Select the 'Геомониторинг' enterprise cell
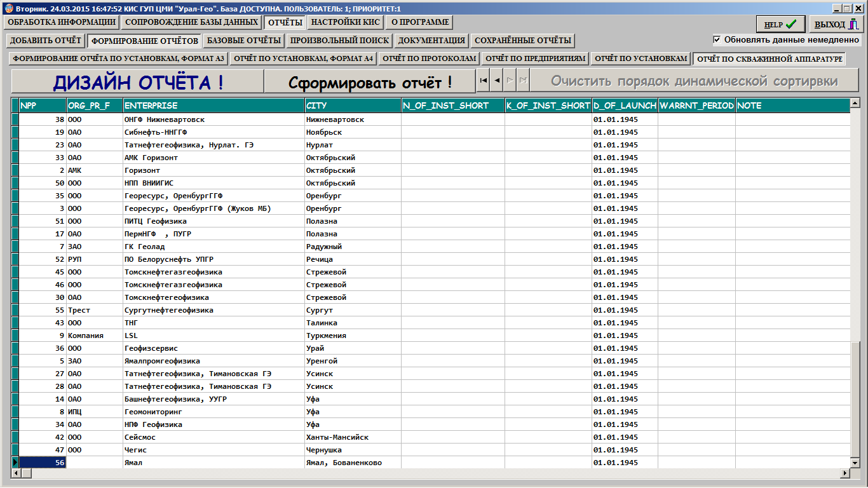Image resolution: width=868 pixels, height=488 pixels. click(214, 412)
